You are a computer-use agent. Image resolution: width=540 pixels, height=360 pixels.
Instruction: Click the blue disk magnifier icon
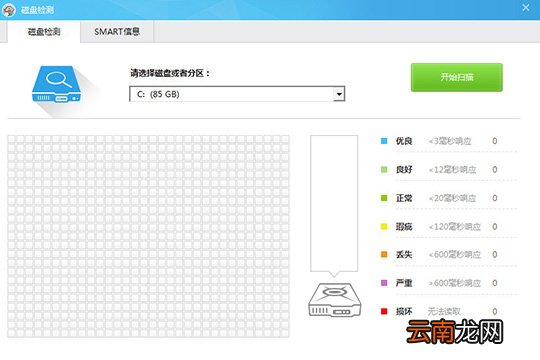57,85
